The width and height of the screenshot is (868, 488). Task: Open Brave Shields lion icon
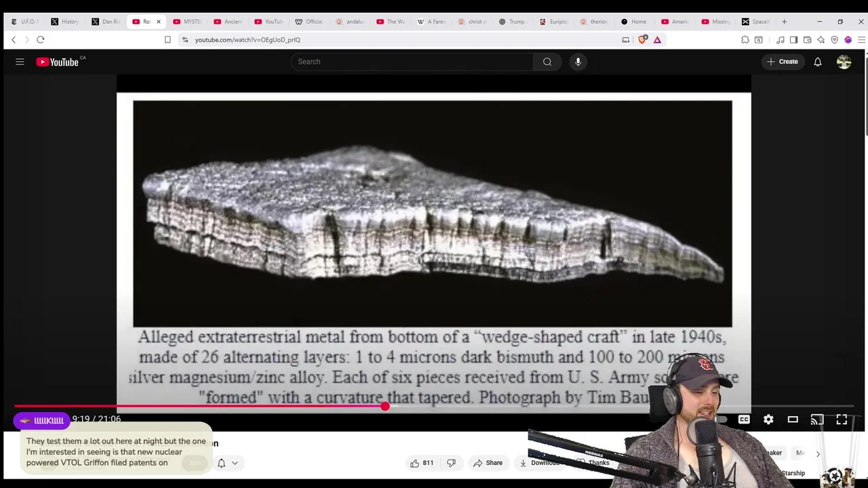click(643, 40)
